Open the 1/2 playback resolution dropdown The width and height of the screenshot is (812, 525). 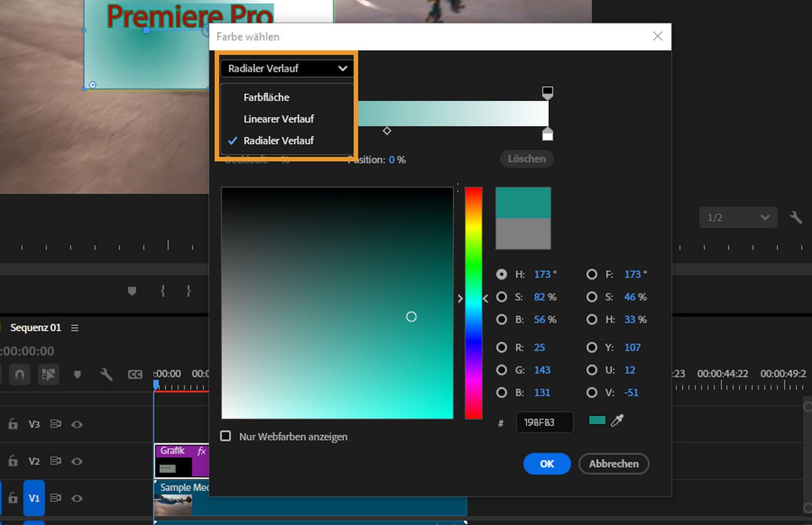click(738, 217)
